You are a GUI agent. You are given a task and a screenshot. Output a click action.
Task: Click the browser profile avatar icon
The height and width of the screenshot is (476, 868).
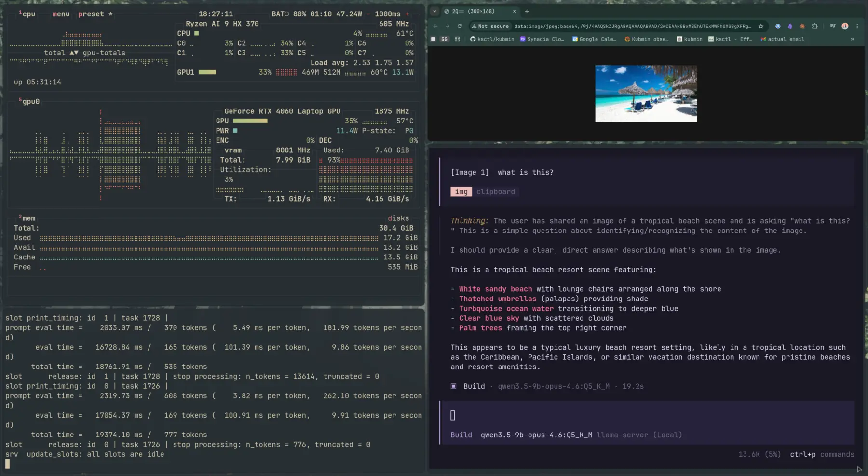(x=845, y=26)
